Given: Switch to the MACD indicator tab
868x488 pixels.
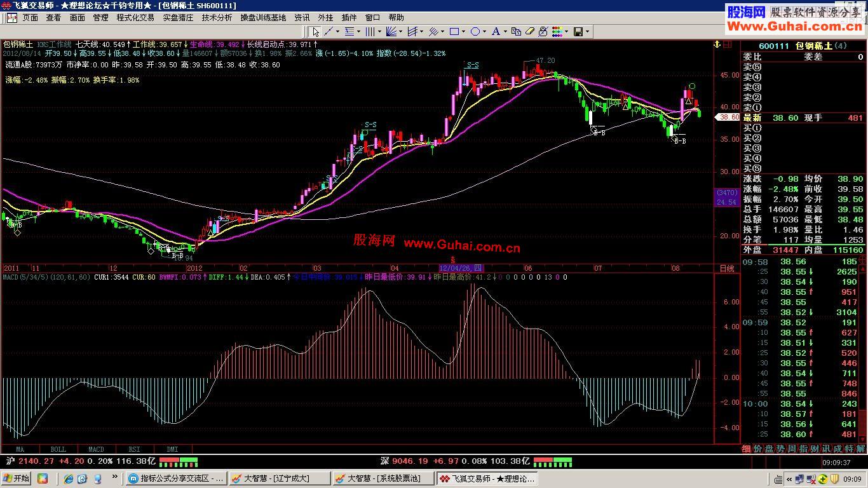Looking at the screenshot, I should (96, 449).
